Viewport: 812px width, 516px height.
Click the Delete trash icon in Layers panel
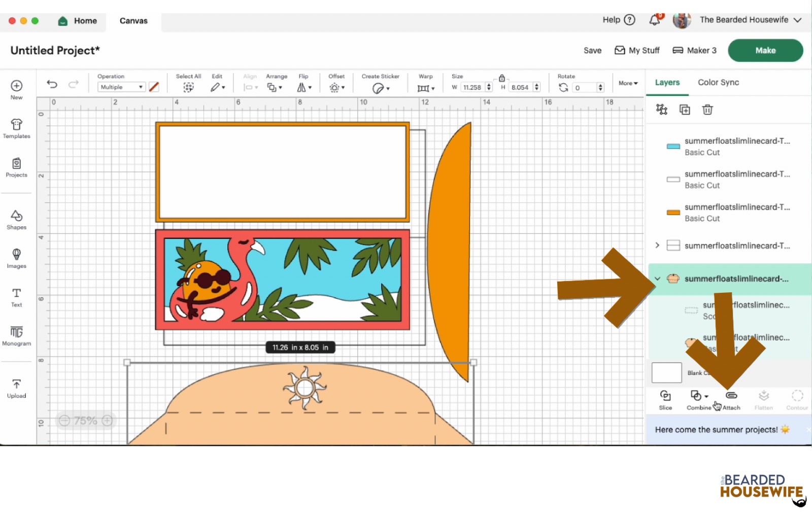pos(707,109)
